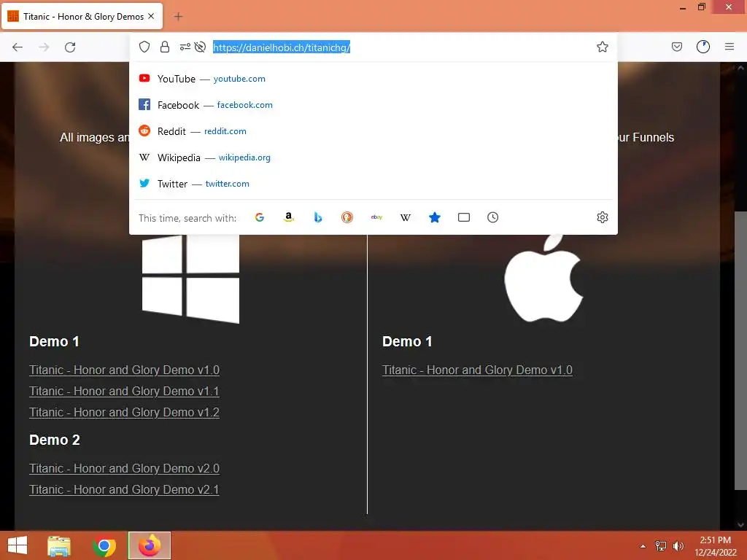Click the Firefox taskbar button
This screenshot has width=747, height=560.
[150, 545]
